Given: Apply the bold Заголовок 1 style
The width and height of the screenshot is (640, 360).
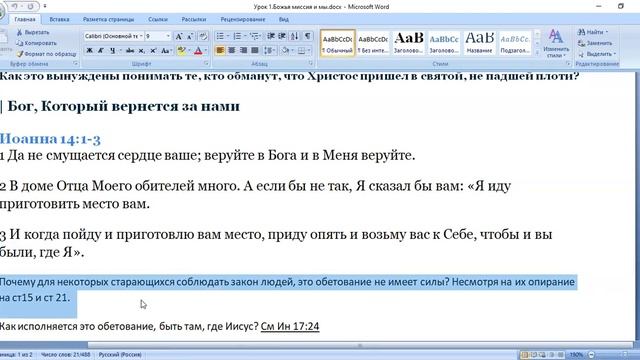Looking at the screenshot, I should pos(409,43).
